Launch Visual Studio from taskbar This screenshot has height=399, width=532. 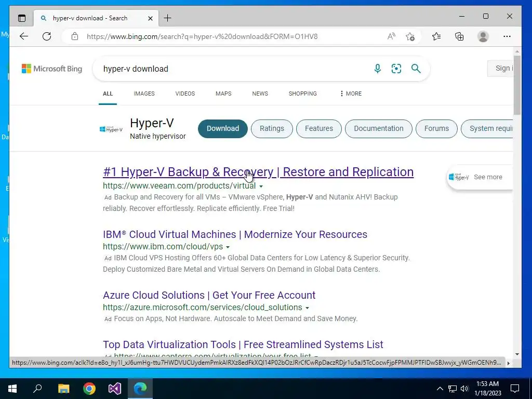(115, 389)
